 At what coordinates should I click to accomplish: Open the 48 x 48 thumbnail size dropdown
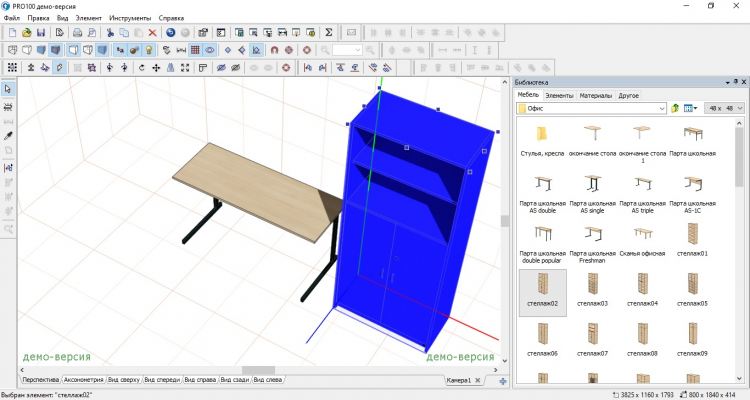tap(738, 108)
